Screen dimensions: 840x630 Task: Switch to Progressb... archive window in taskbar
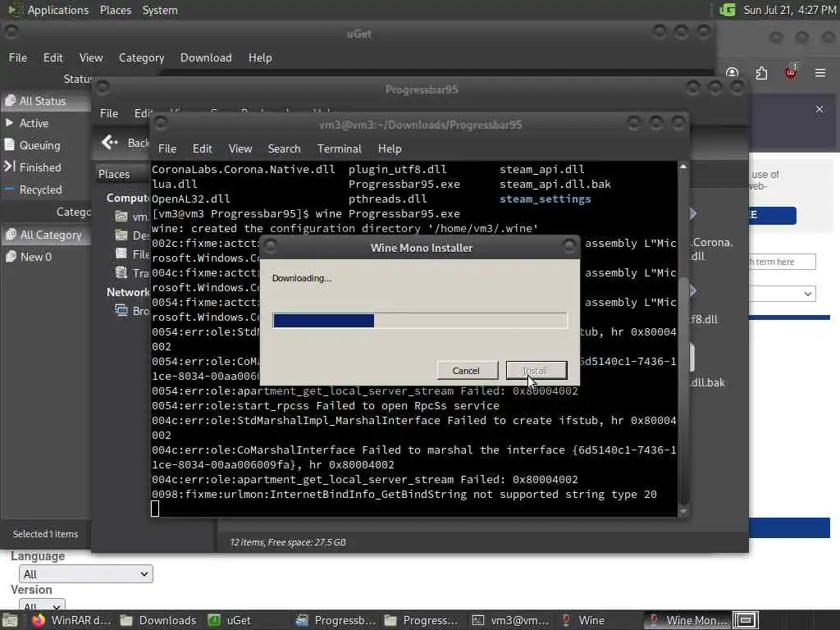point(336,620)
